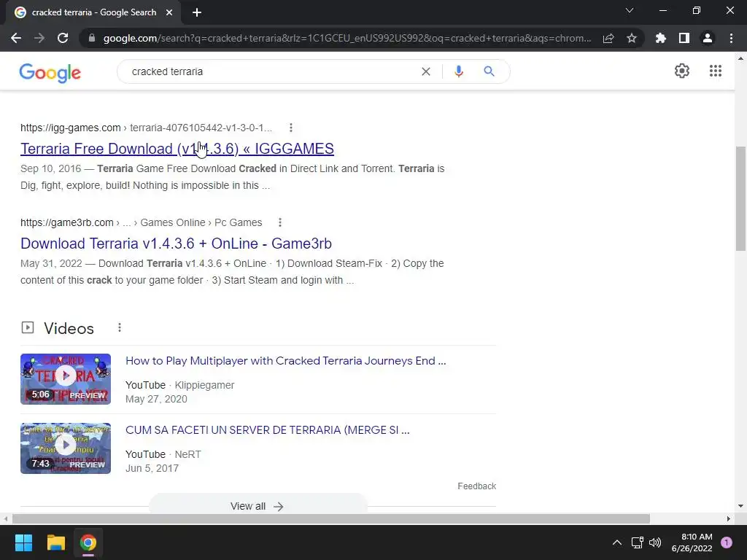747x560 pixels.
Task: Play the CUM SA FACETI server video thumbnail
Action: pyautogui.click(x=66, y=448)
